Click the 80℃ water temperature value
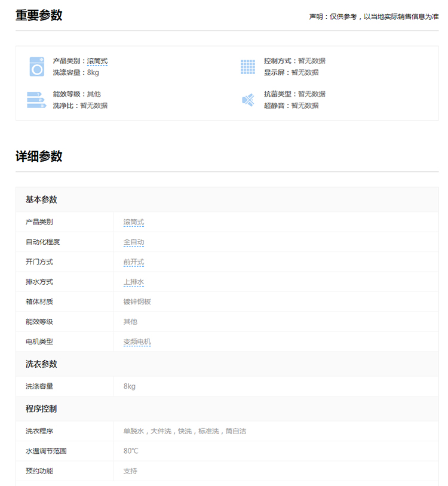The width and height of the screenshot is (448, 486). pyautogui.click(x=131, y=451)
